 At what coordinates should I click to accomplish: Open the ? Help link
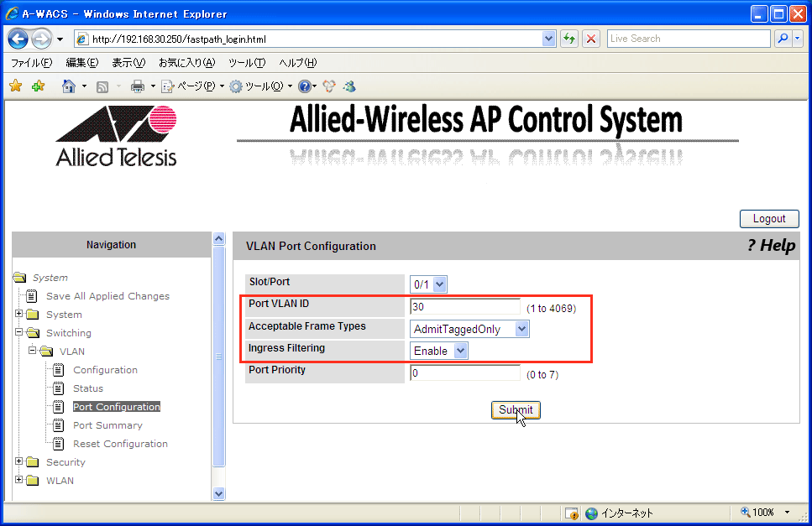771,245
